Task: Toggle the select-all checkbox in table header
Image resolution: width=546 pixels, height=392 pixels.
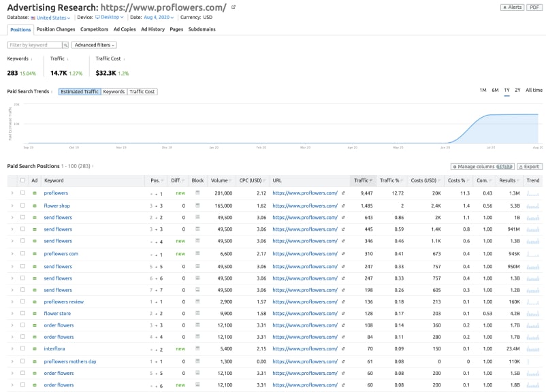Action: point(22,180)
